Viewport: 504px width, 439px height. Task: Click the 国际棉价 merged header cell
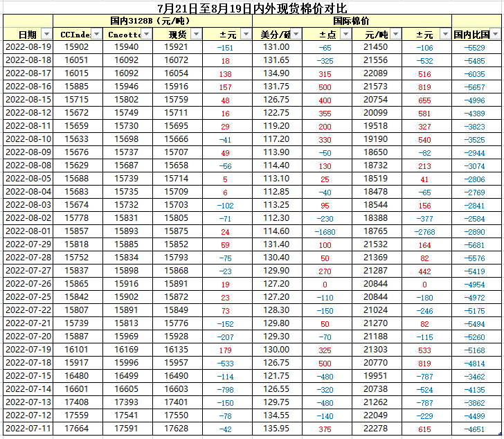352,21
